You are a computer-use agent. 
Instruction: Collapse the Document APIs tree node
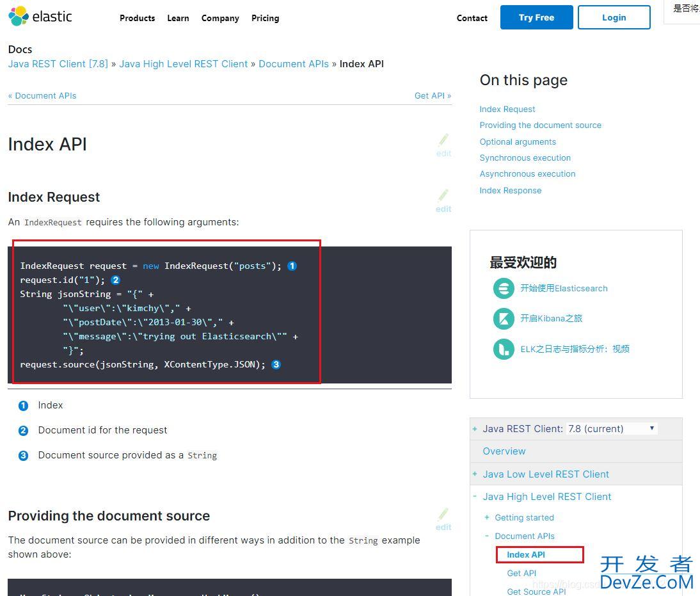tap(486, 536)
